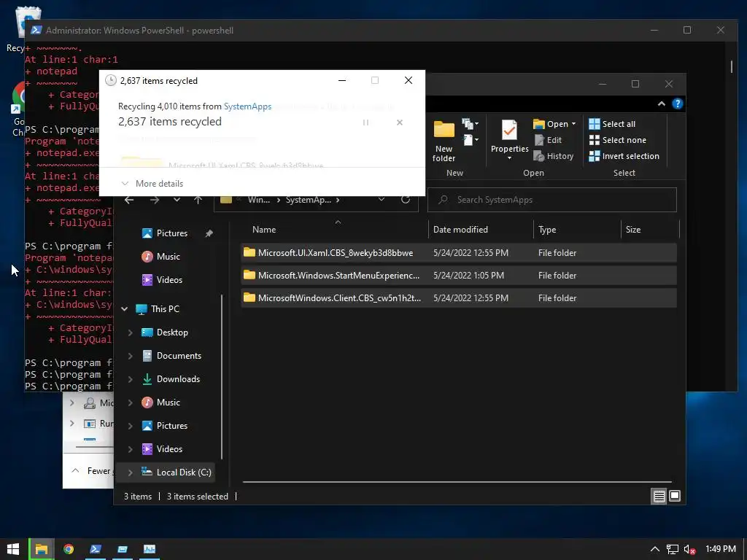The width and height of the screenshot is (747, 560).
Task: Click the Up one level arrow
Action: (198, 200)
